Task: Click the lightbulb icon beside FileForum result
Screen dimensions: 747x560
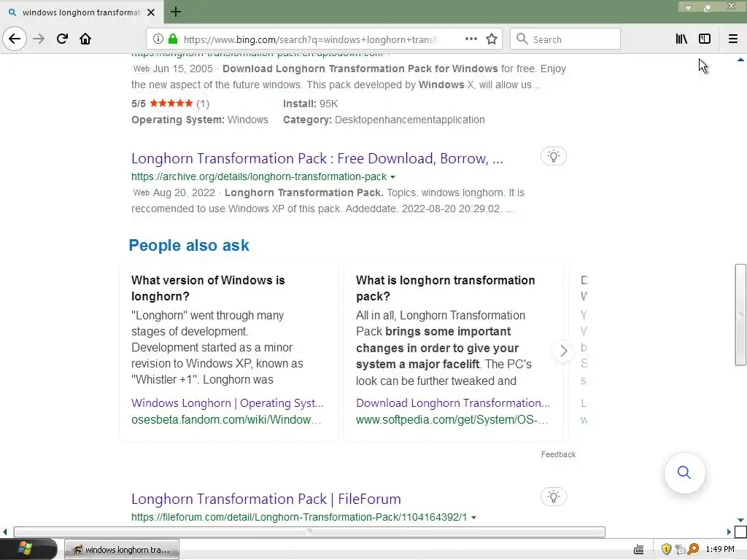Action: coord(553,497)
